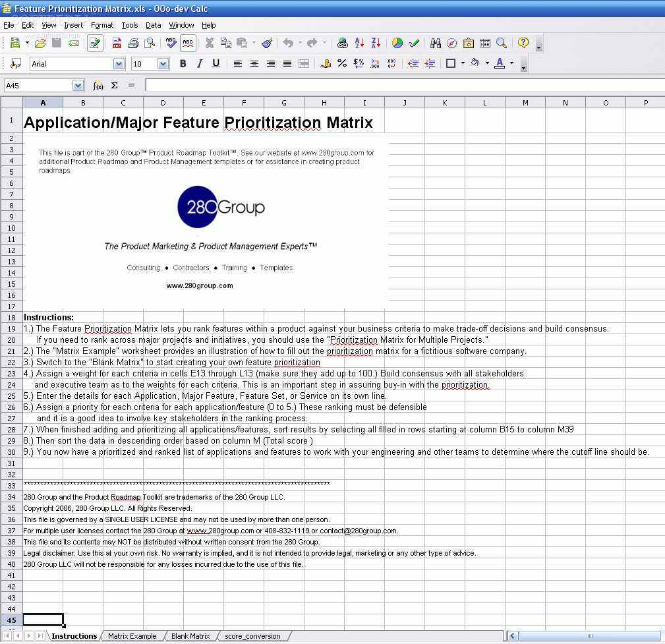This screenshot has height=644, width=665.
Task: Apply the Font Color swatch
Action: click(x=500, y=64)
